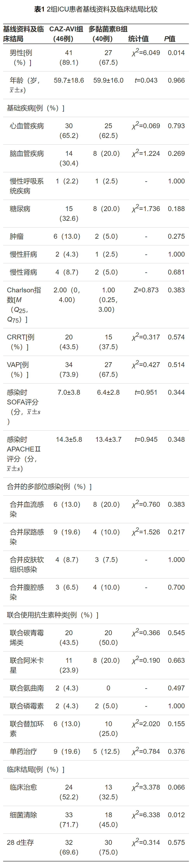Image resolution: width=191 pixels, height=868 pixels.
Task: Click the 心血管疾病 row label
Action: (x=27, y=126)
